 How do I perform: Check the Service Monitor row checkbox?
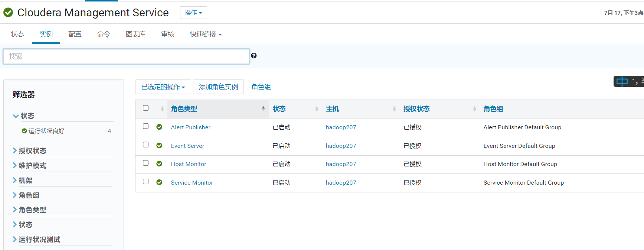(146, 182)
